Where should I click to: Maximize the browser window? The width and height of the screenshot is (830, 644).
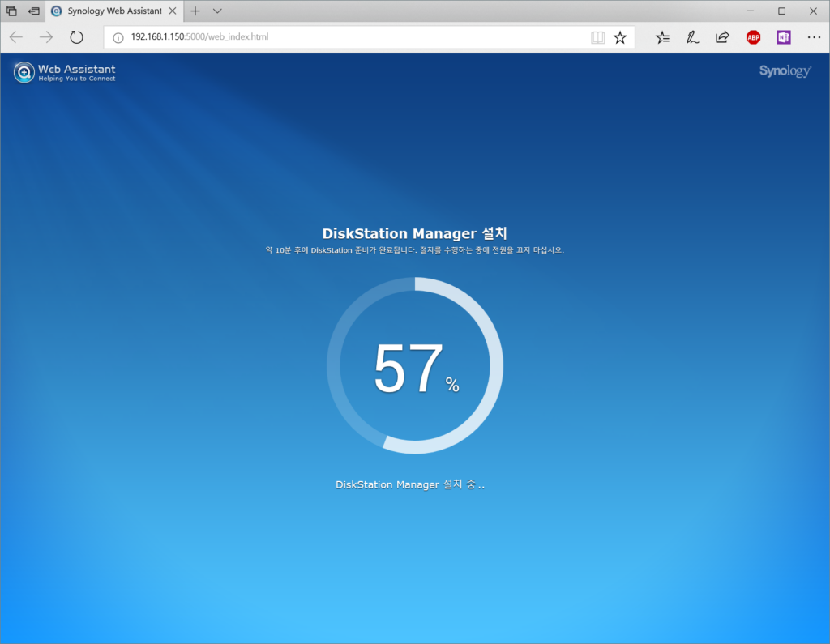click(782, 11)
